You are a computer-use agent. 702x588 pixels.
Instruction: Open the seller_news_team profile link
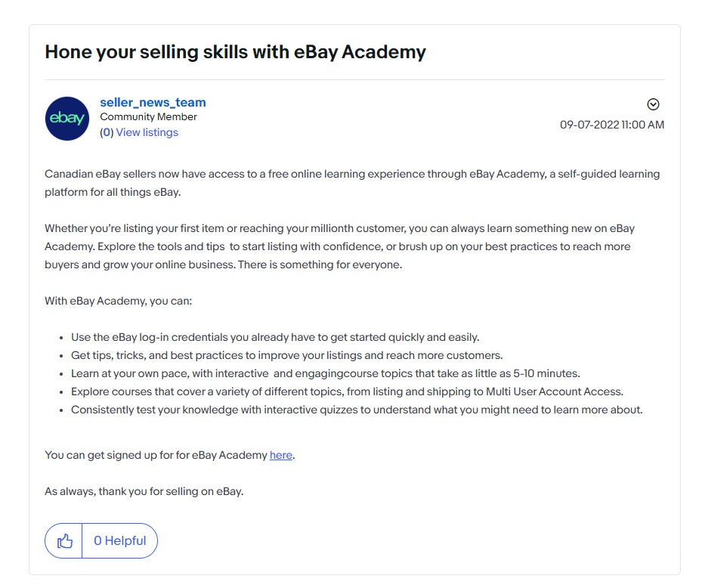(x=152, y=101)
